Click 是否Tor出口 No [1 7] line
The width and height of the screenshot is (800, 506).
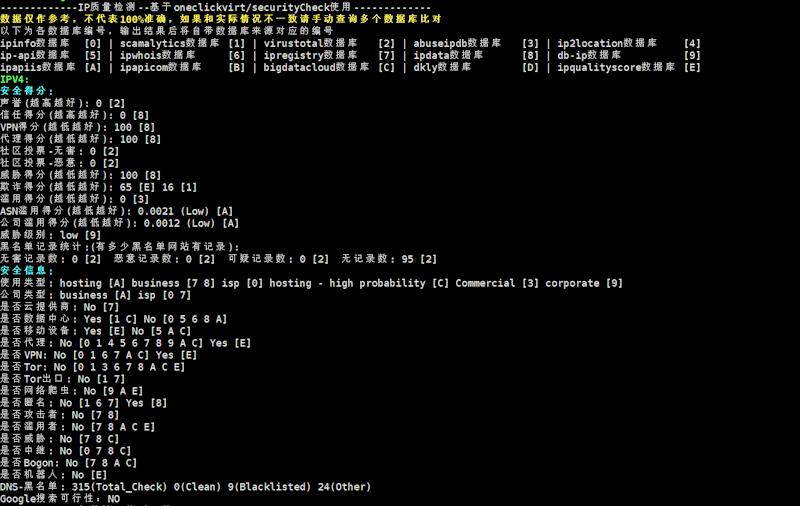pos(62,379)
